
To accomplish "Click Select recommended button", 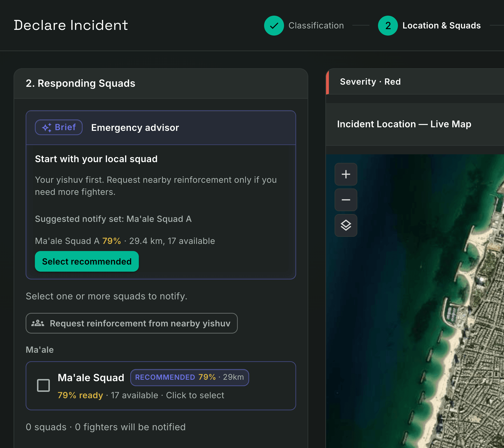I will click(87, 261).
